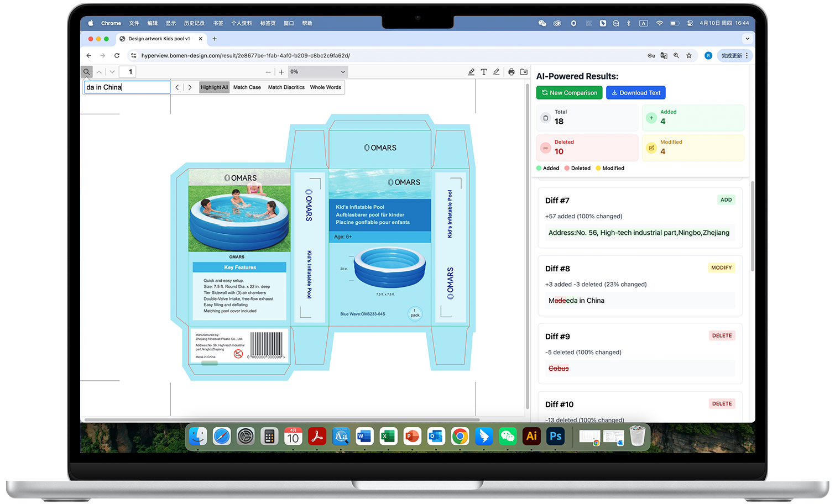Screen dimensions: 835x504
Task: Print the document using the printer icon
Action: (512, 72)
